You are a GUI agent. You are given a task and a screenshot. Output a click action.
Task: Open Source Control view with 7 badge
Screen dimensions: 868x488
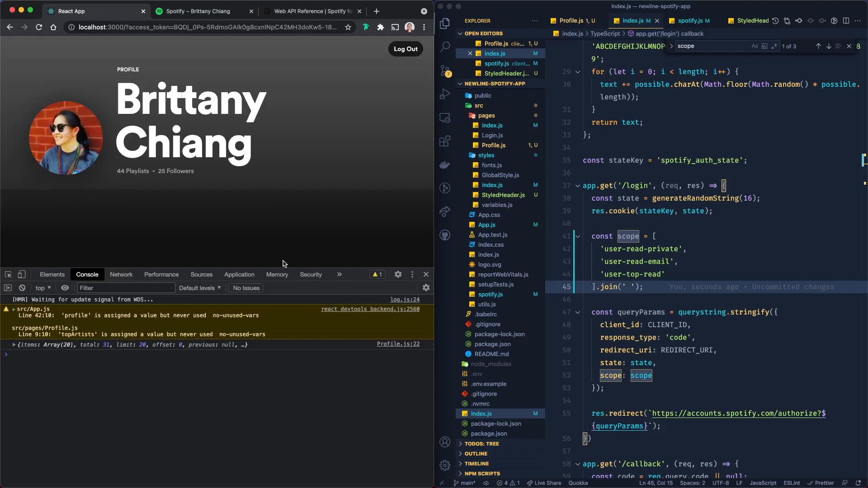pos(445,70)
